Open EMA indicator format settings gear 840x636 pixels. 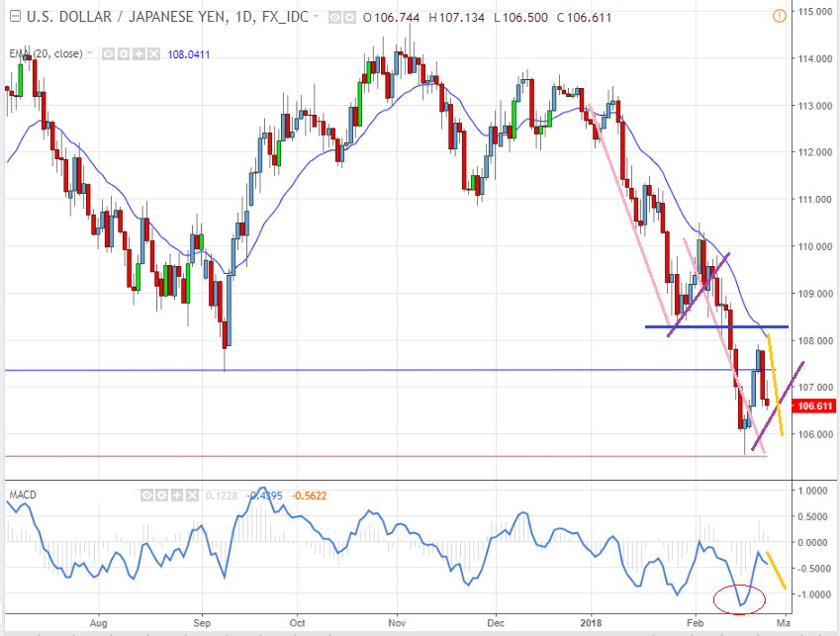(x=124, y=54)
